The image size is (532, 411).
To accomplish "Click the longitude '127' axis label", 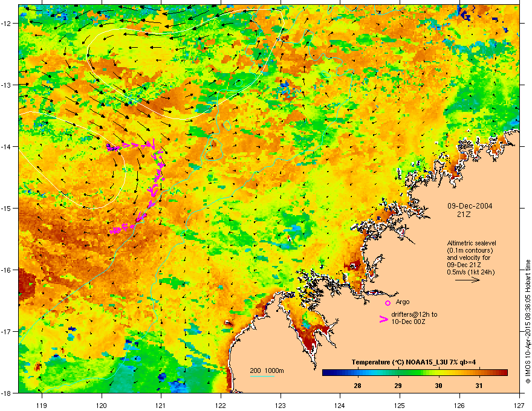I will 519,405.
